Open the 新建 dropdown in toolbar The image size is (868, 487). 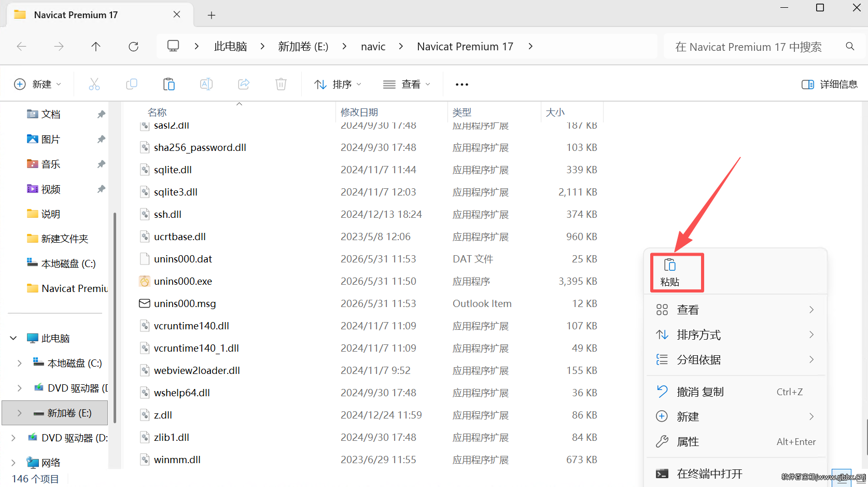[x=37, y=84]
